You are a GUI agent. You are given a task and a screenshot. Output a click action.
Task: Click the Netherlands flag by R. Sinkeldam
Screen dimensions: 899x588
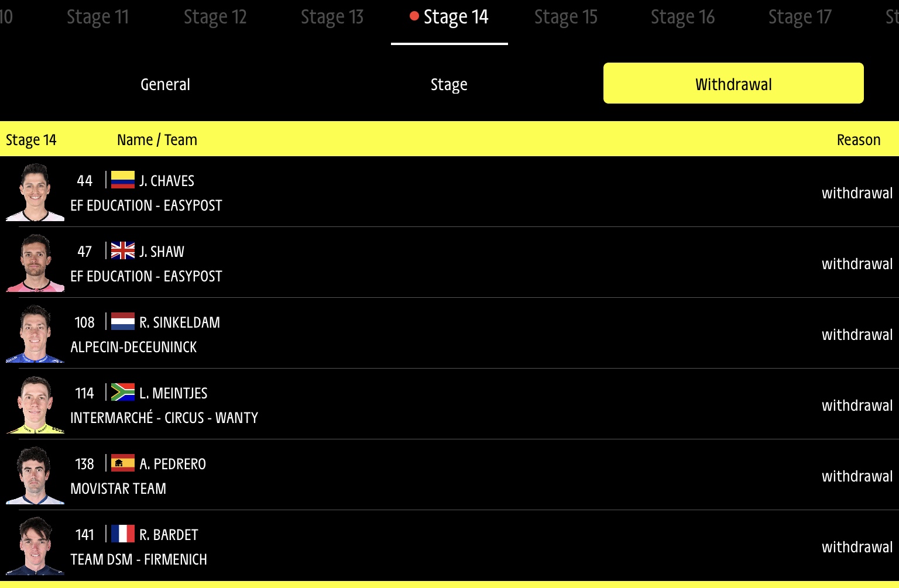(x=123, y=321)
